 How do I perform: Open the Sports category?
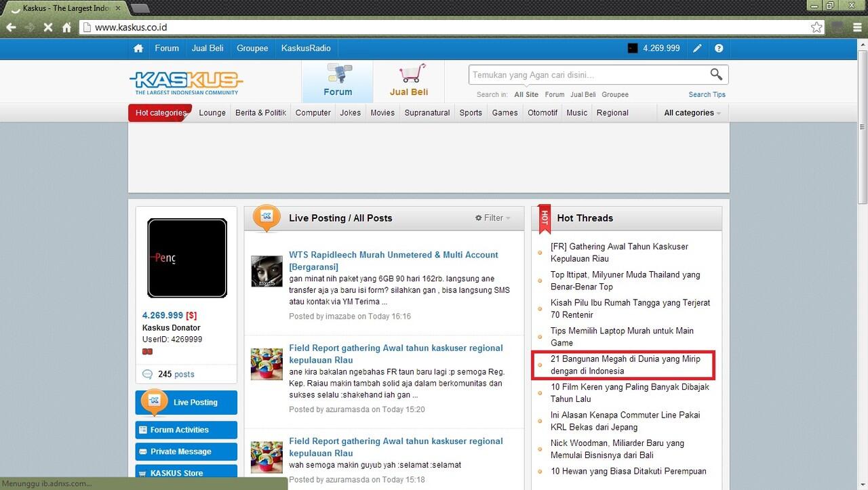[x=471, y=113]
